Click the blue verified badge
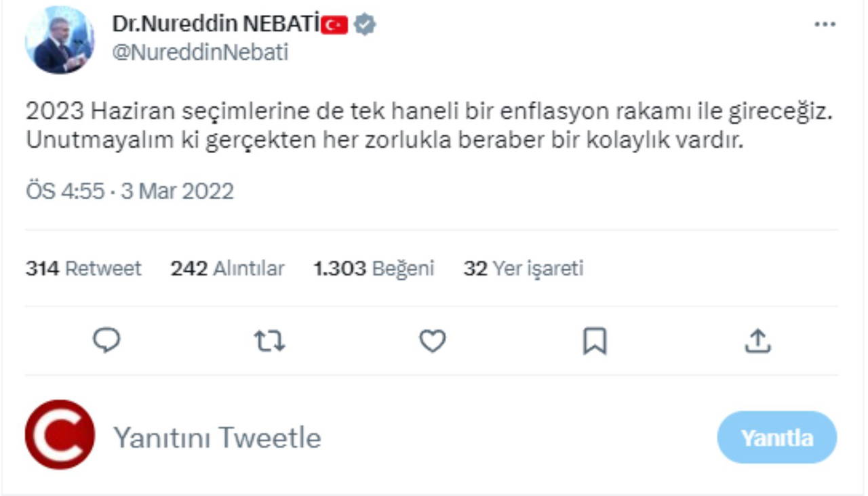 pyautogui.click(x=365, y=25)
